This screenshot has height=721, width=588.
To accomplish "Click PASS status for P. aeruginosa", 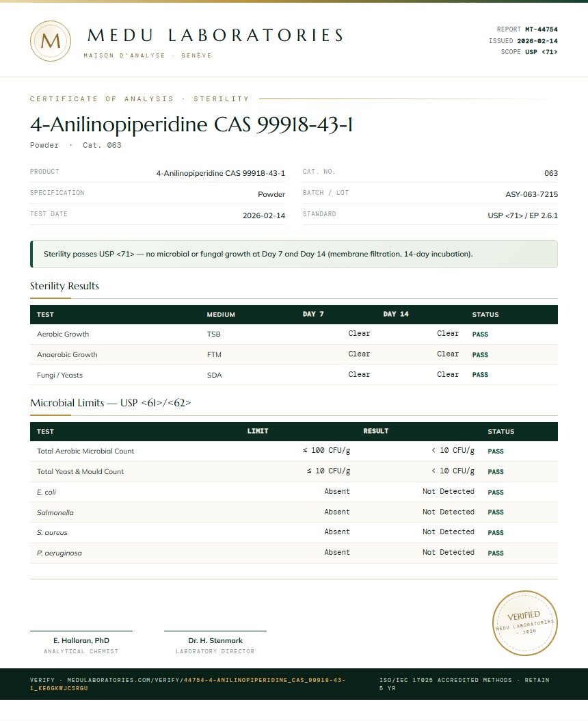I will point(496,553).
